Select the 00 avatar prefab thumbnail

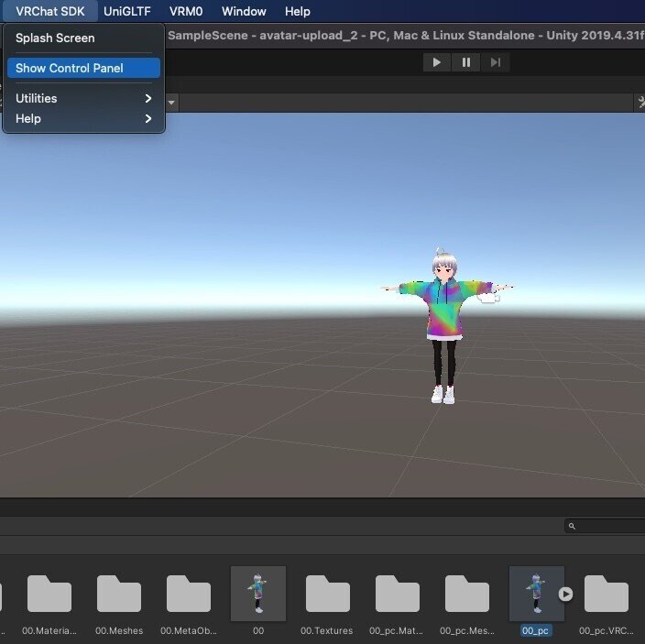258,594
